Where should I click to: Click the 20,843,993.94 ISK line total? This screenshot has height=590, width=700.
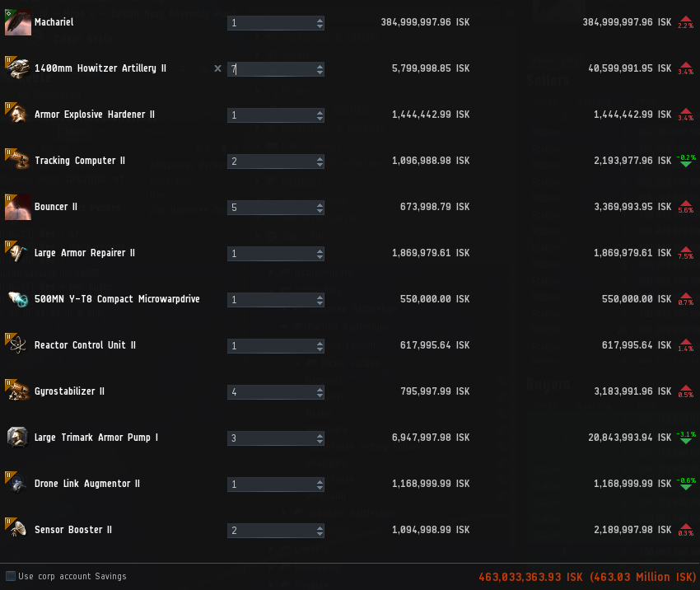click(x=629, y=438)
